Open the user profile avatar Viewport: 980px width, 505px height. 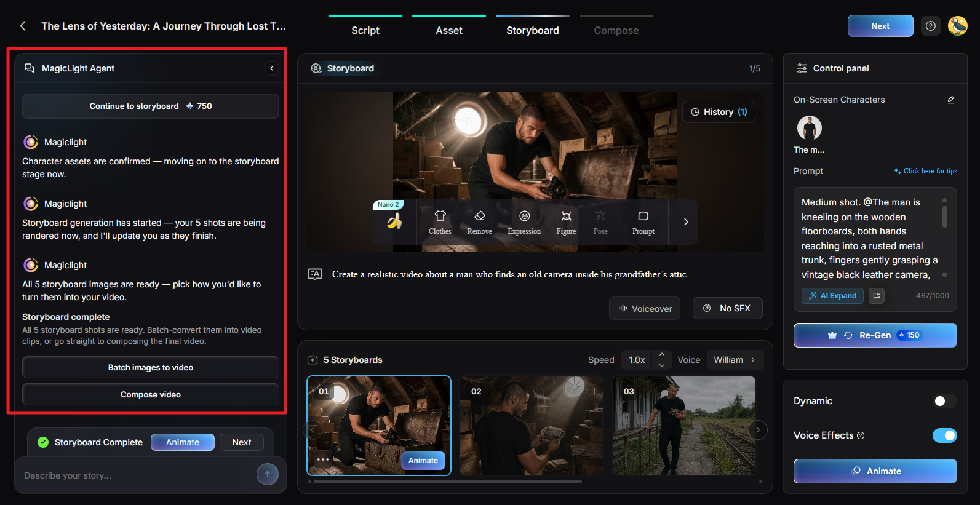[x=958, y=26]
